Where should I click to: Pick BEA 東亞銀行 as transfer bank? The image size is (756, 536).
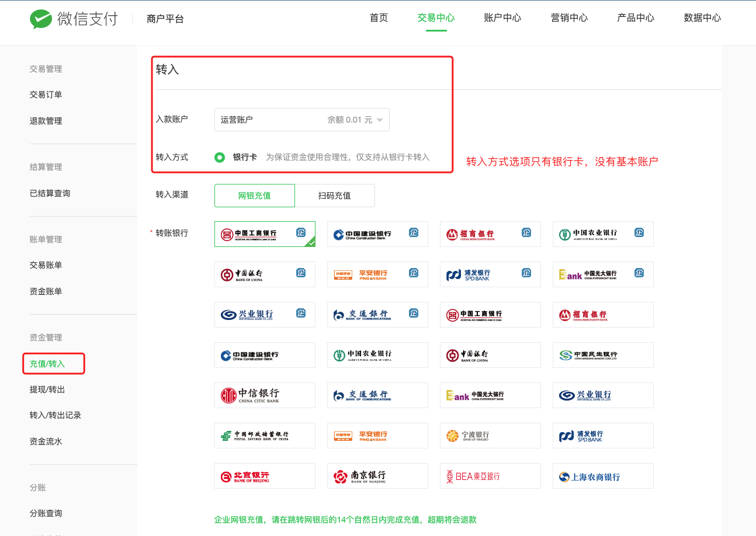click(x=490, y=476)
